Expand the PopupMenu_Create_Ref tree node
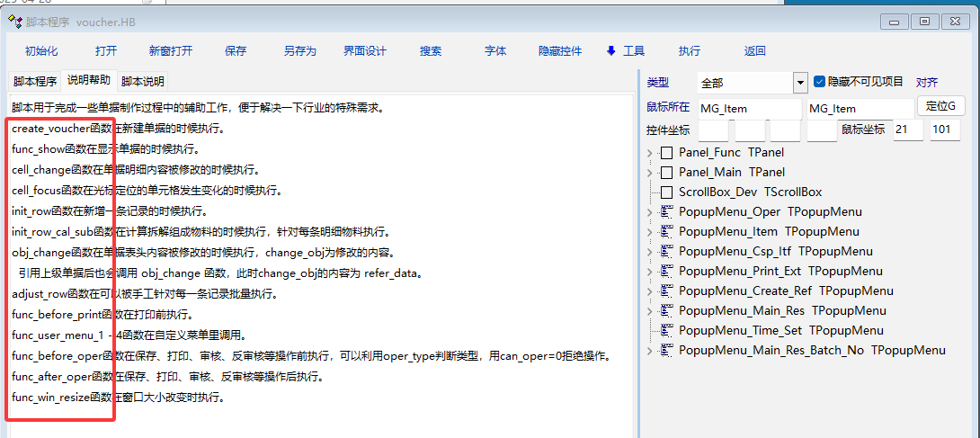980x438 pixels. click(x=650, y=291)
